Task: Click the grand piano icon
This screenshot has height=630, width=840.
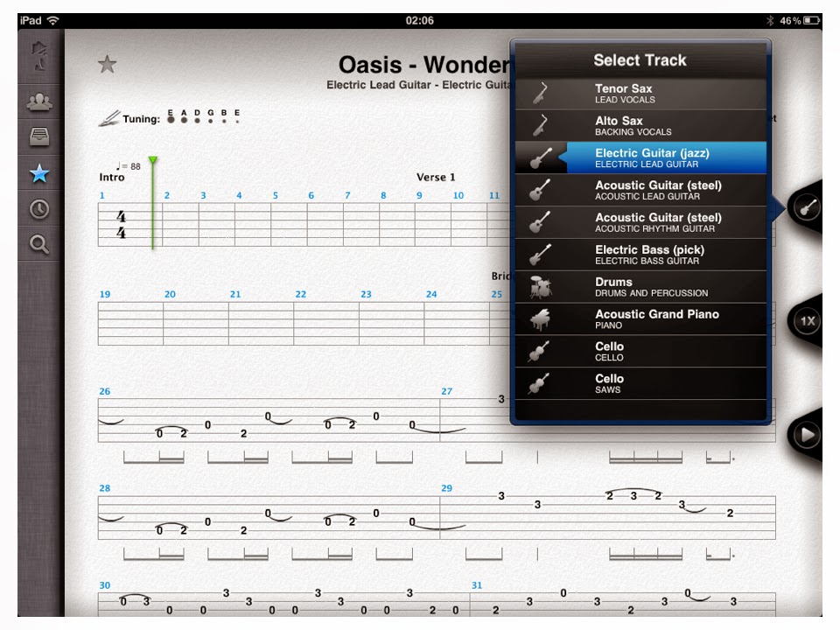Action: pos(540,319)
